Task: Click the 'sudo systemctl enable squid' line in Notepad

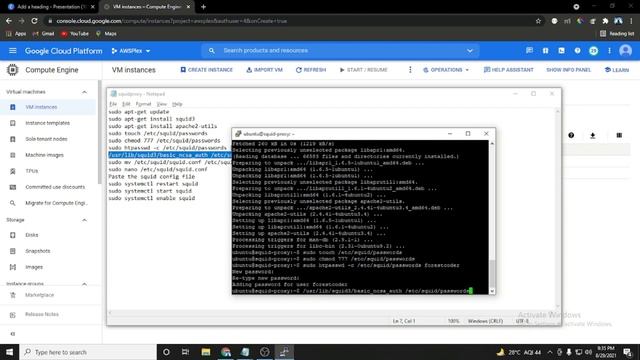Action: click(x=151, y=198)
